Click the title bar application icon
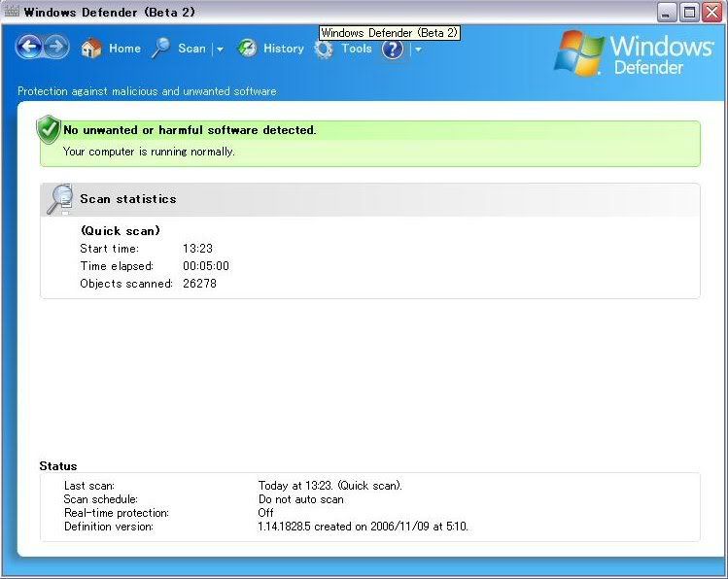The height and width of the screenshot is (579, 728). pos(12,11)
